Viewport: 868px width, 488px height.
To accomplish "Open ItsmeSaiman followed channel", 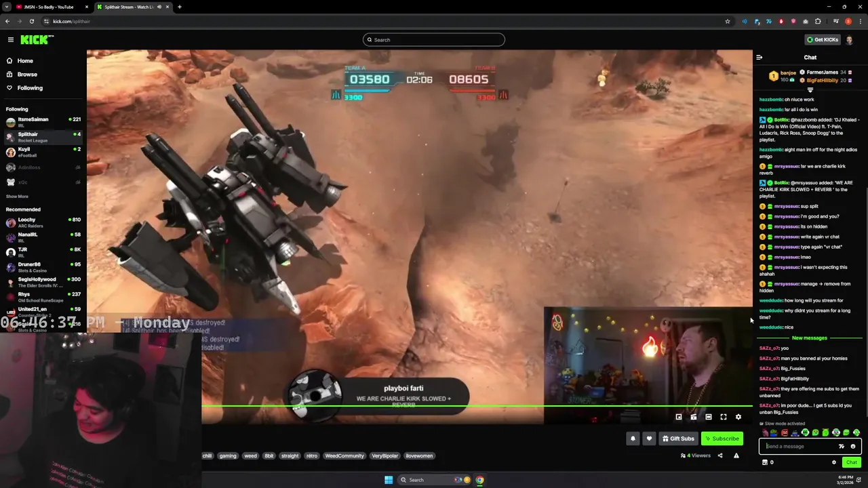I will pyautogui.click(x=43, y=122).
